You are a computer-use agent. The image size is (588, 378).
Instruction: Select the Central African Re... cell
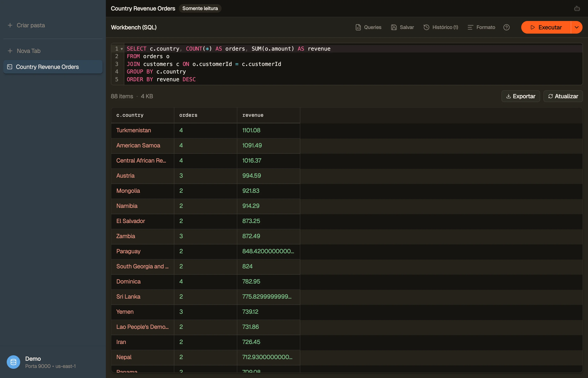tap(143, 160)
